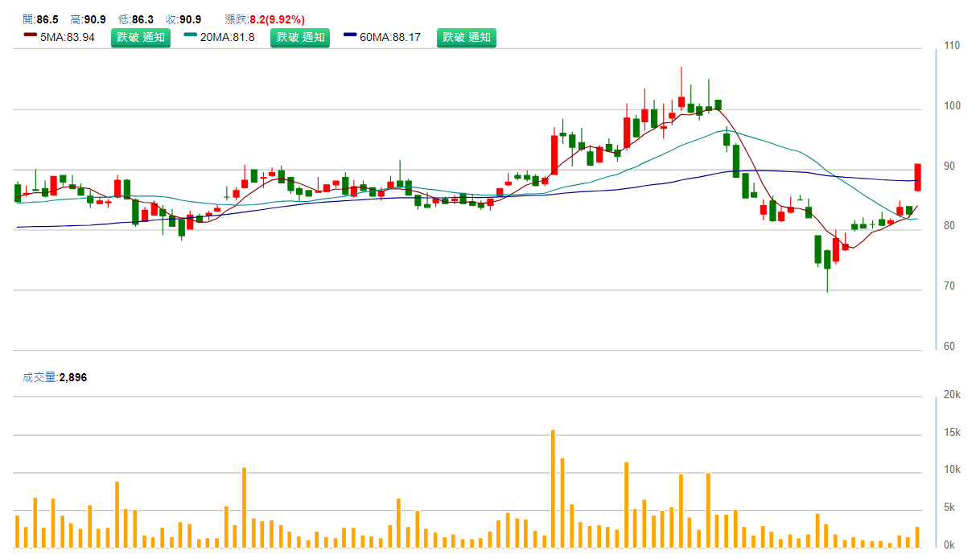Click the 20k label on volume axis

(x=952, y=395)
